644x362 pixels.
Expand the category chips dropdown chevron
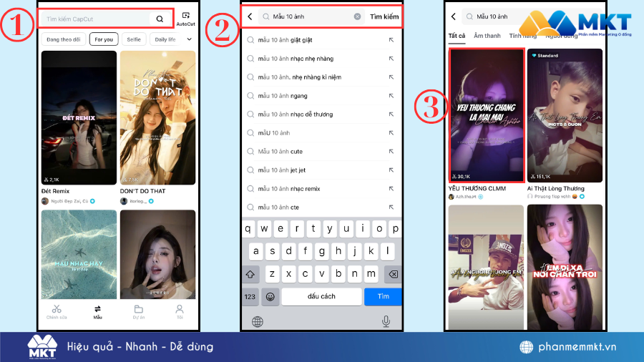click(x=190, y=39)
